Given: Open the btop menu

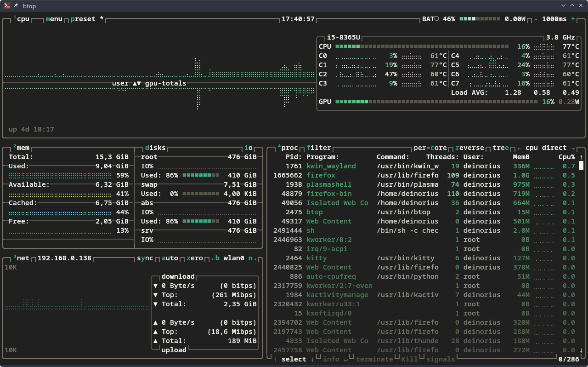Looking at the screenshot, I should [x=54, y=19].
